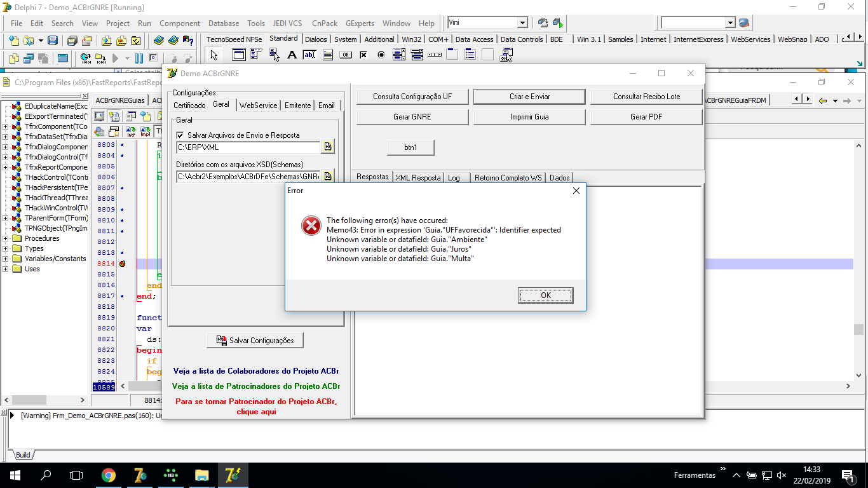The image size is (868, 488).
Task: Click the back arrow in editor tab bar
Action: [x=822, y=100]
